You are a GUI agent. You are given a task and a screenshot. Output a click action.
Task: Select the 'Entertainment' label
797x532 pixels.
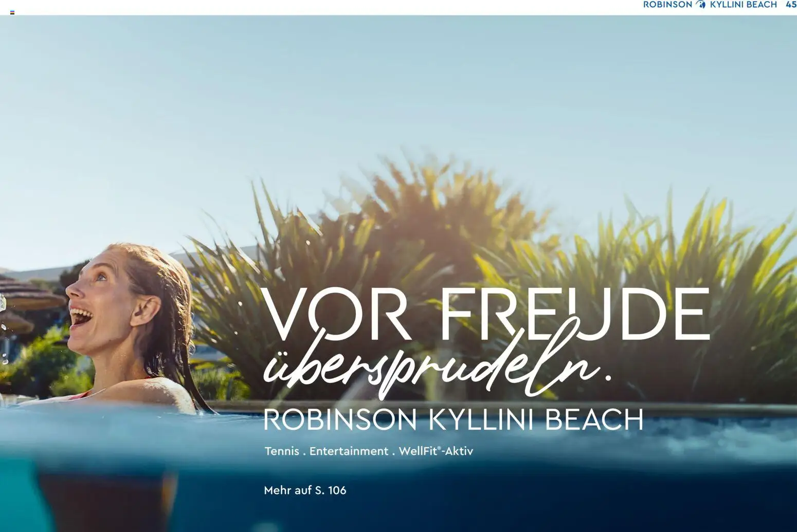349,451
